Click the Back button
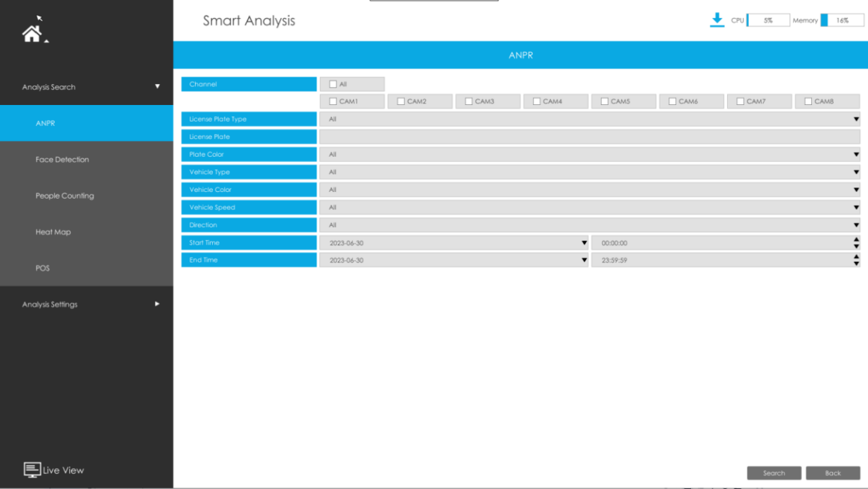Image resolution: width=868 pixels, height=489 pixels. [x=833, y=473]
